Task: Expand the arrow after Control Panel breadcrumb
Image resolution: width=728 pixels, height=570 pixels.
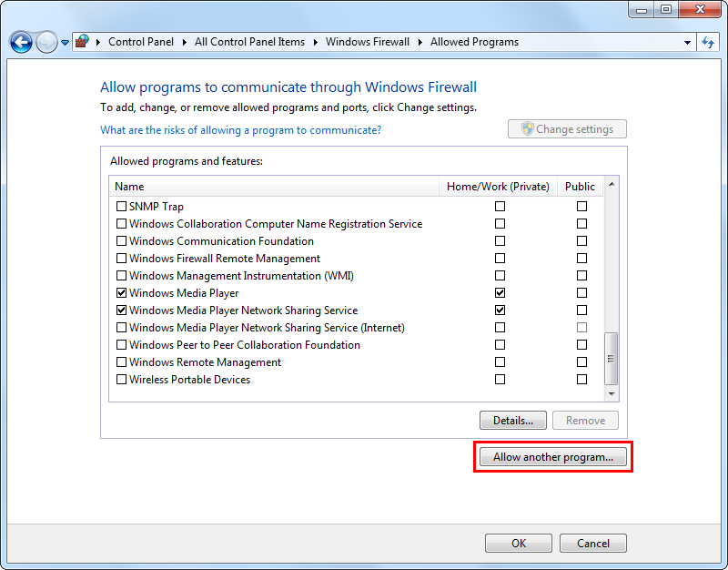Action: (185, 42)
